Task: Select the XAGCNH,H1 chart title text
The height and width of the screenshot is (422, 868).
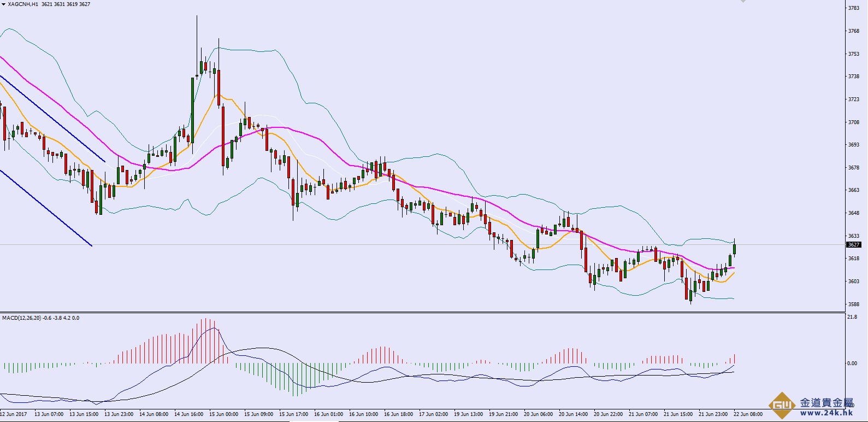Action: coord(23,4)
